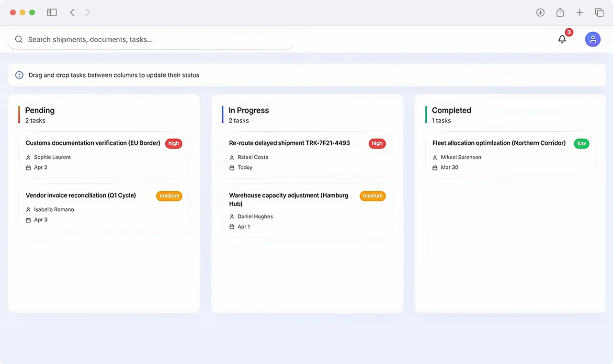Click person icon next to Daniel Hughes
The width and height of the screenshot is (613, 364).
(x=232, y=216)
